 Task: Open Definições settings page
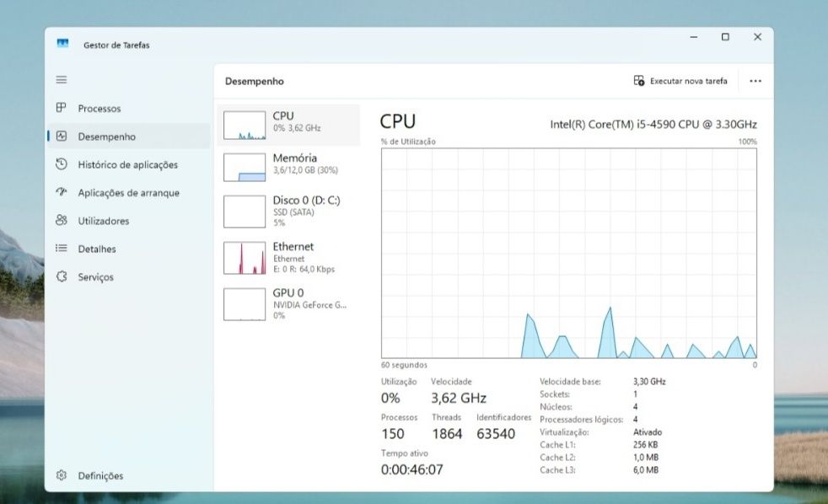tap(129, 475)
